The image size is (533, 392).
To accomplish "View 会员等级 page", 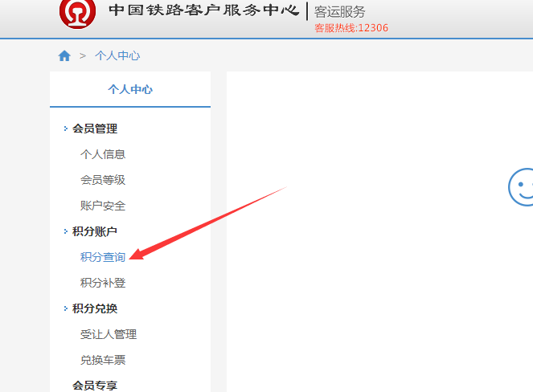I will 103,180.
